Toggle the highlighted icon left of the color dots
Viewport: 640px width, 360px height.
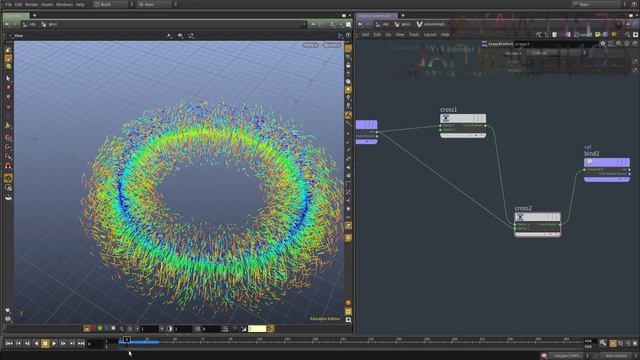click(87, 329)
